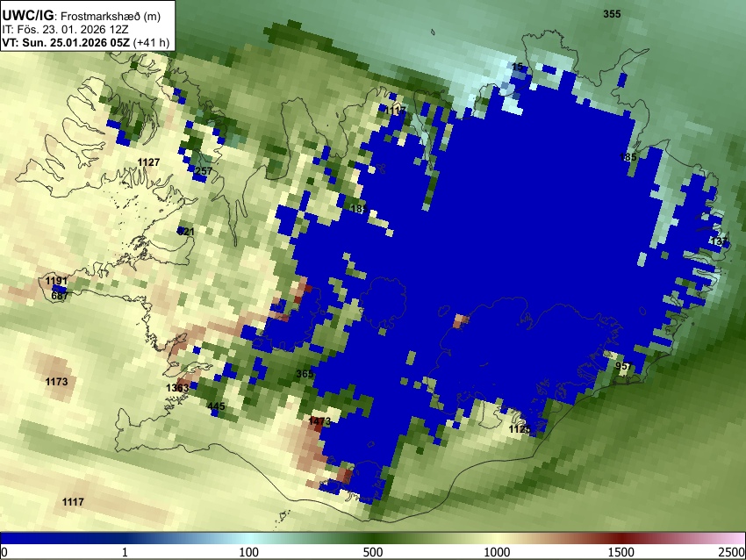Viewport: 746px width, 560px height.
Task: Click the 445 value on the map
Action: click(x=217, y=406)
